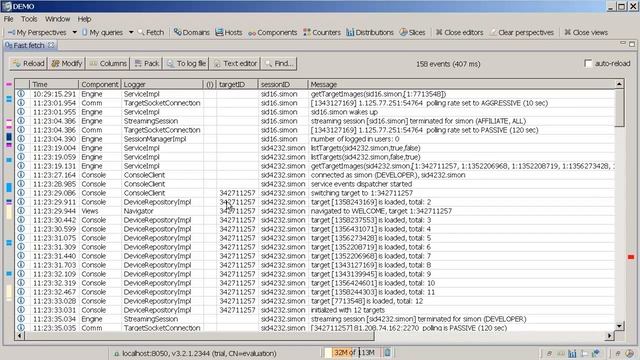Expand the My queries dropdown arrow
Image resolution: width=640 pixels, height=360 pixels.
131,32
